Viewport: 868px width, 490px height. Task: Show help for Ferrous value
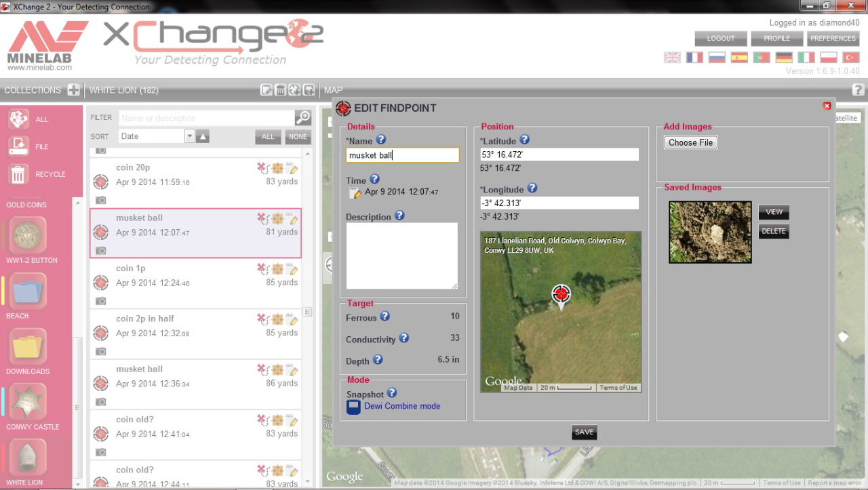pyautogui.click(x=384, y=317)
